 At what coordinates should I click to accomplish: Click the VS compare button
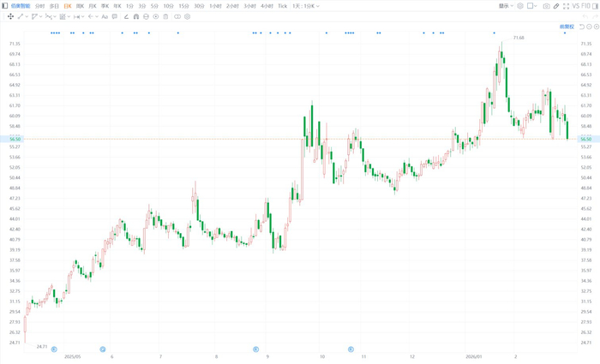point(575,6)
